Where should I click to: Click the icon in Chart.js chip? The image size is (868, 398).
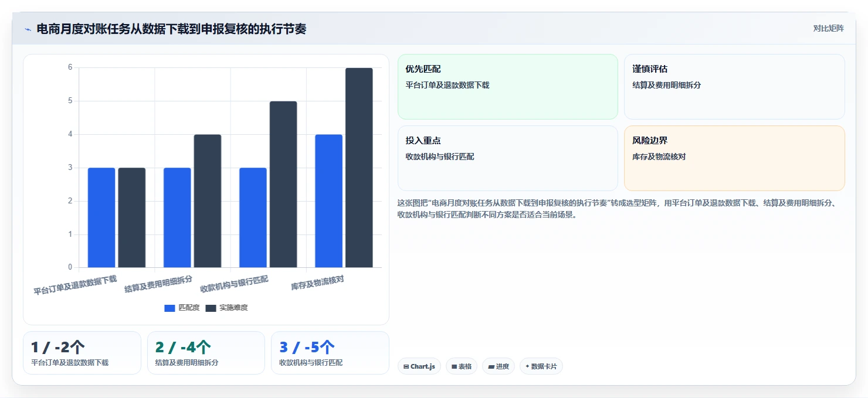click(x=406, y=366)
